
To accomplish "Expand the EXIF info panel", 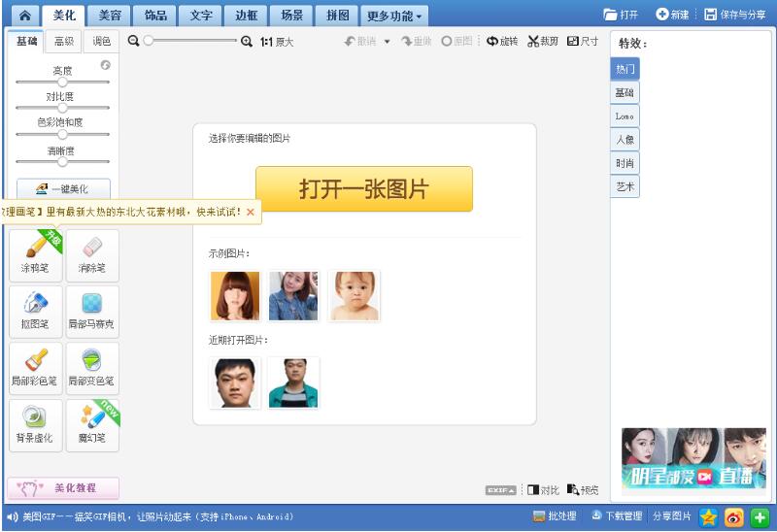I will pos(500,490).
